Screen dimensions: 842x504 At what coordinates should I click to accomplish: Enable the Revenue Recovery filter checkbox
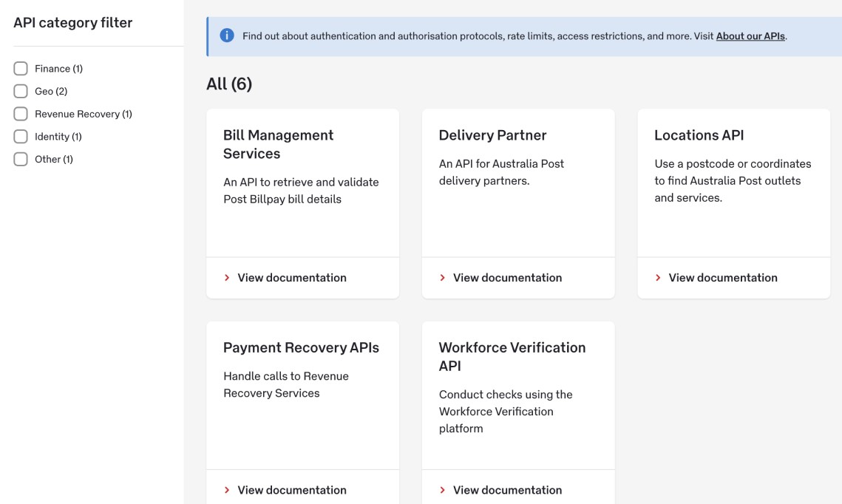(x=21, y=114)
